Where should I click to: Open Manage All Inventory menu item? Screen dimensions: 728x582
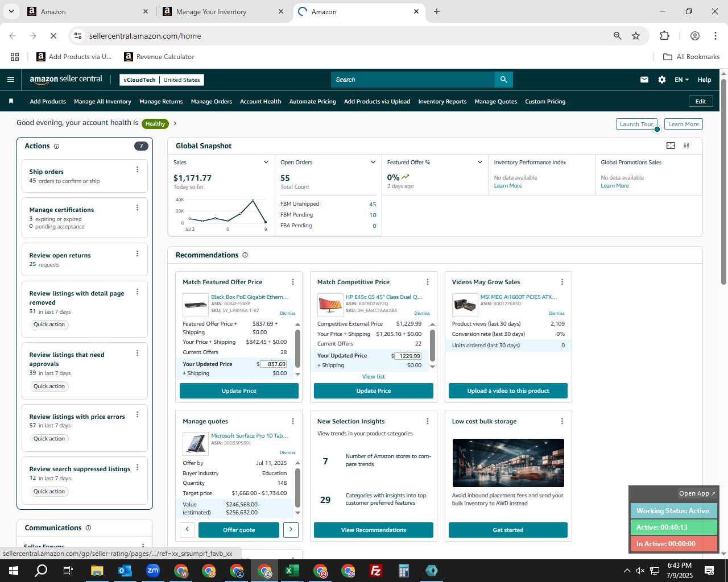(x=102, y=102)
